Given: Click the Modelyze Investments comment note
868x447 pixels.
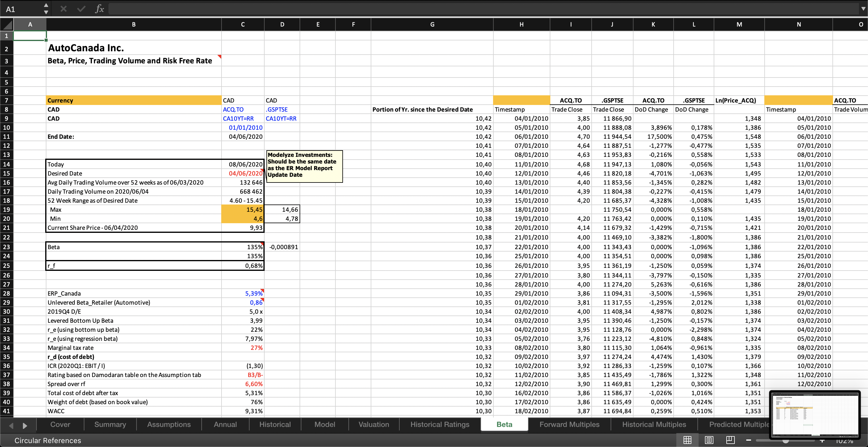Looking at the screenshot, I should point(305,166).
